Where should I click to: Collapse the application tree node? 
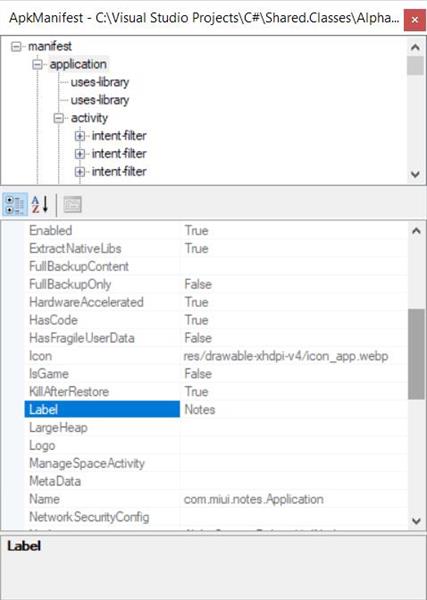[37, 64]
